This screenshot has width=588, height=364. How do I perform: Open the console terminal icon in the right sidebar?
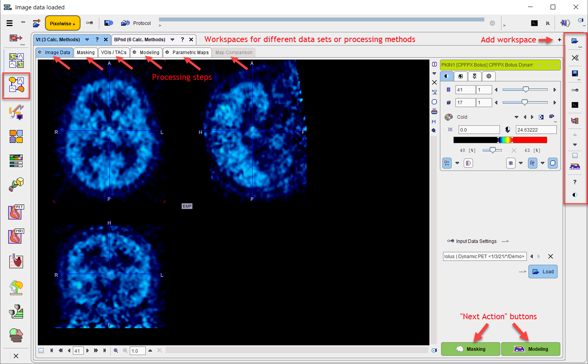pos(575,105)
